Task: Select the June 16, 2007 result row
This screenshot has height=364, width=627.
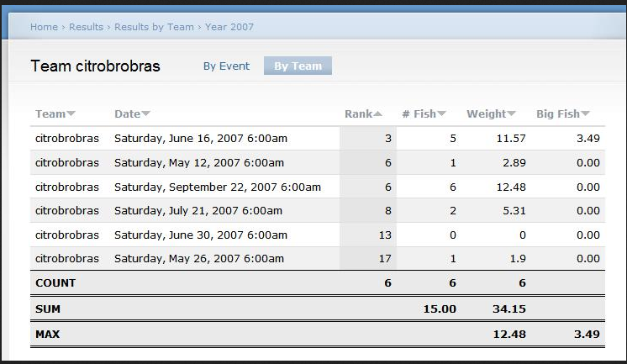Action: click(318, 139)
